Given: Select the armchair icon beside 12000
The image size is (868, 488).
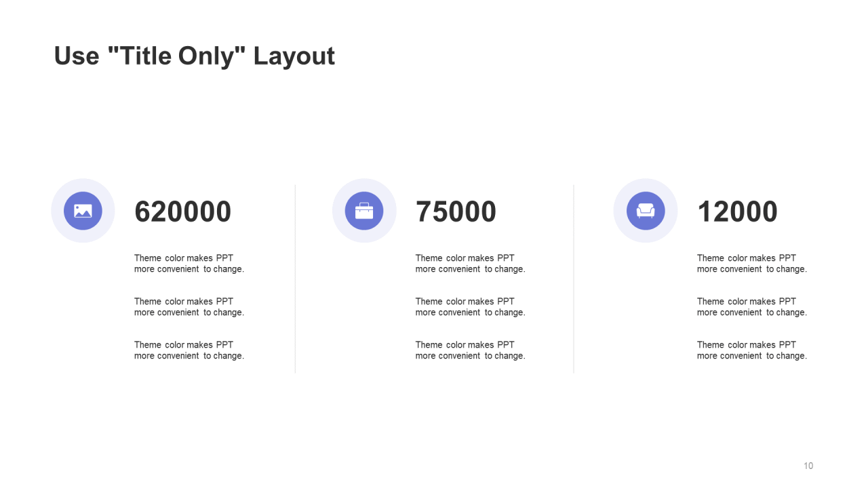Looking at the screenshot, I should (646, 211).
